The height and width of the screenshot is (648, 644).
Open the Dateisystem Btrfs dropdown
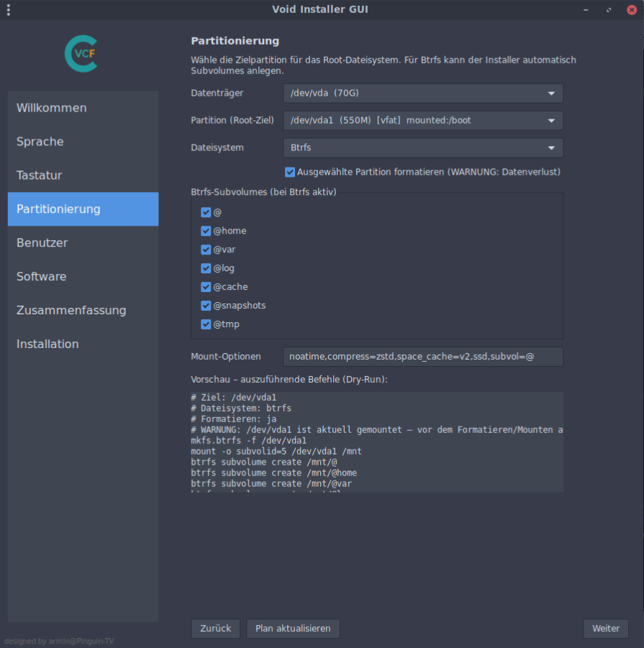click(x=422, y=147)
